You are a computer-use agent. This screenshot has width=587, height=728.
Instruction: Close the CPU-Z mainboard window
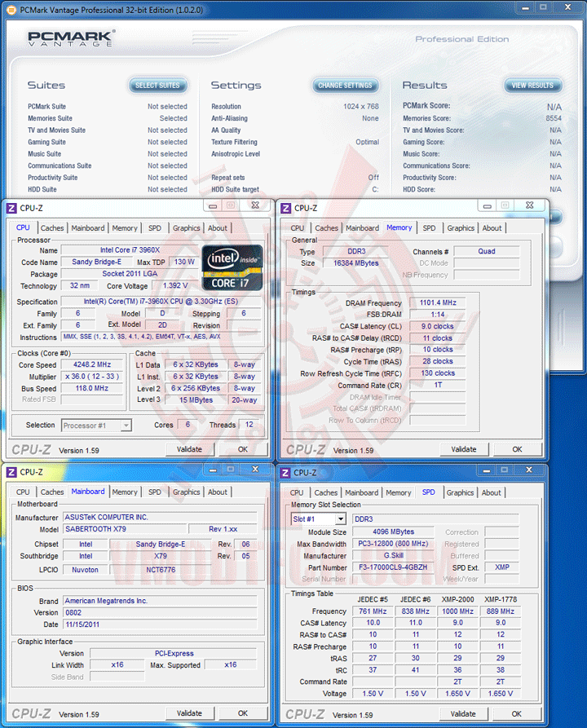255,470
